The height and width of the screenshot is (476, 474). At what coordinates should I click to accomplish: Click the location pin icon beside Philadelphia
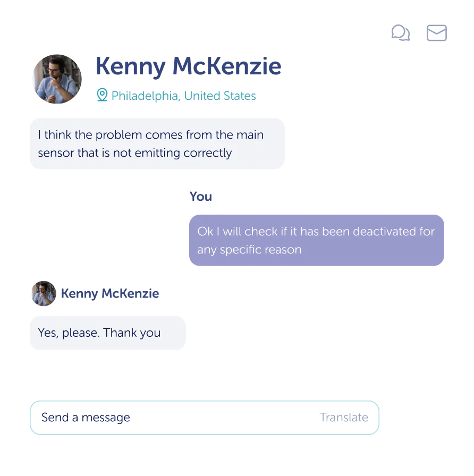click(101, 96)
